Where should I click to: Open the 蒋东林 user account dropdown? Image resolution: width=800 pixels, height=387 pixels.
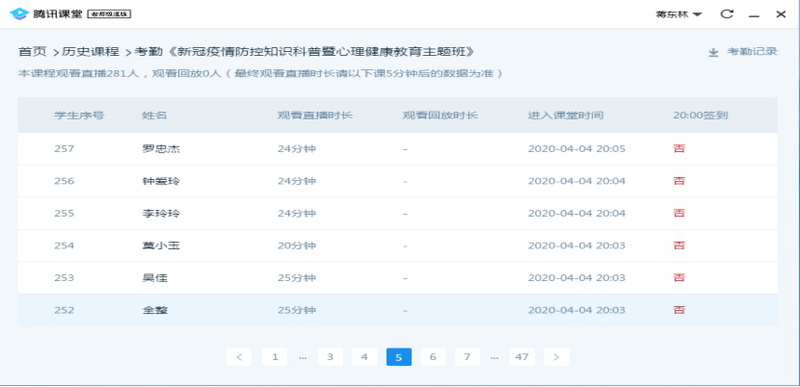[x=678, y=14]
